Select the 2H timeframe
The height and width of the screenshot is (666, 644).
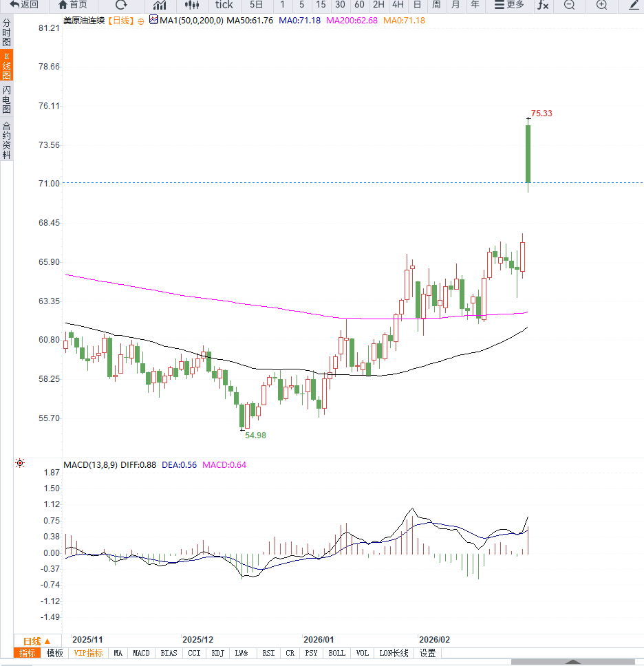pos(378,5)
